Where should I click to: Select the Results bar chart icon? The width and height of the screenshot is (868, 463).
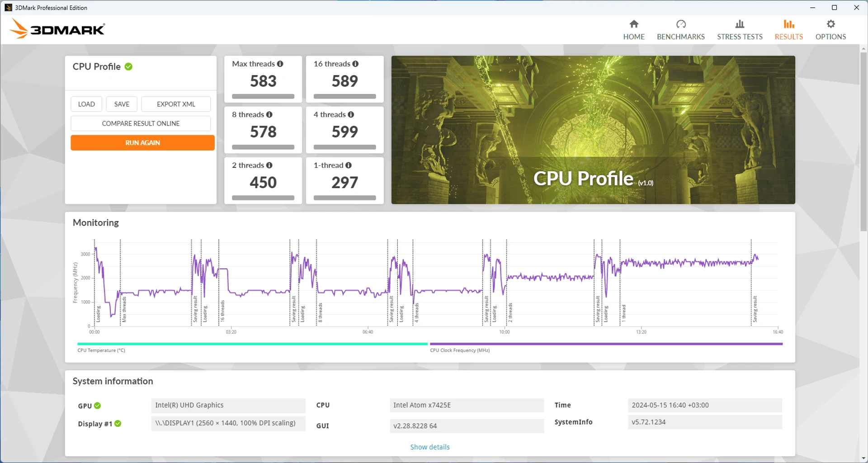789,24
